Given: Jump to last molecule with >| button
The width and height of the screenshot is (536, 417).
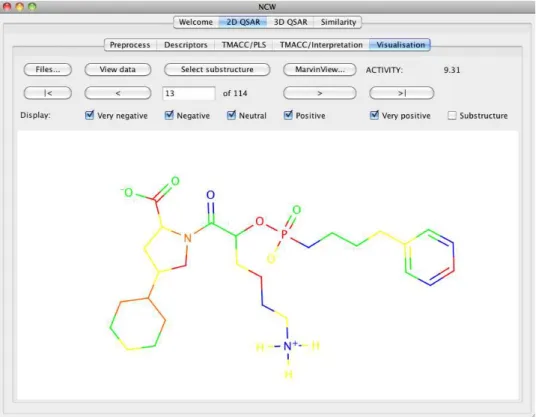Looking at the screenshot, I should pos(402,93).
